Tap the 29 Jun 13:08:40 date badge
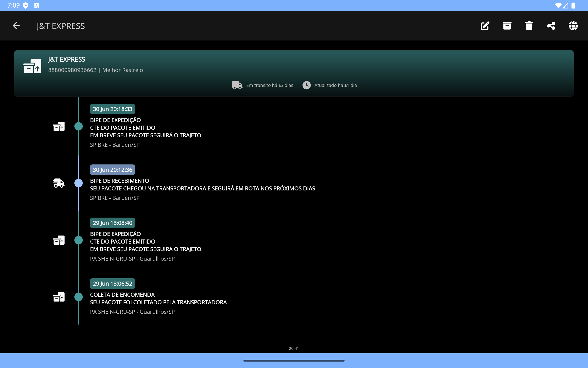 point(113,223)
